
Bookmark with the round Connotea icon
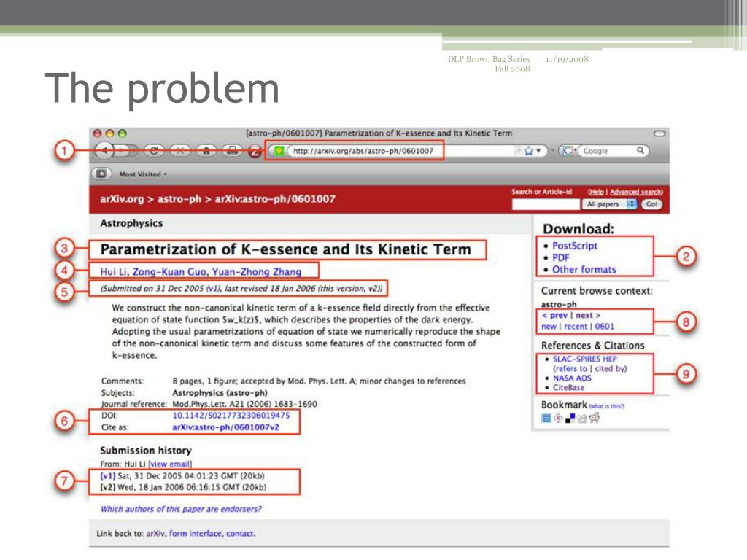click(558, 419)
